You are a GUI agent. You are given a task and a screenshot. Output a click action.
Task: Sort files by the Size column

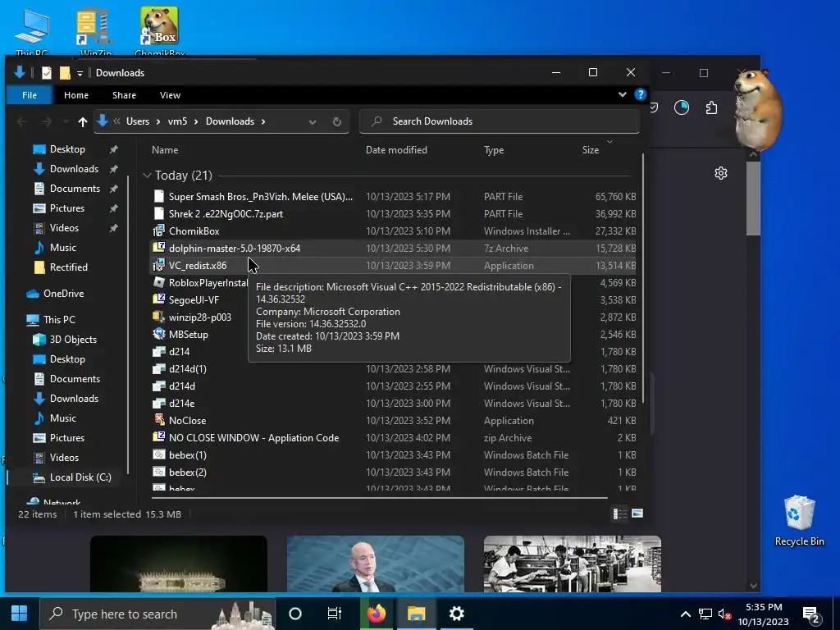[591, 150]
